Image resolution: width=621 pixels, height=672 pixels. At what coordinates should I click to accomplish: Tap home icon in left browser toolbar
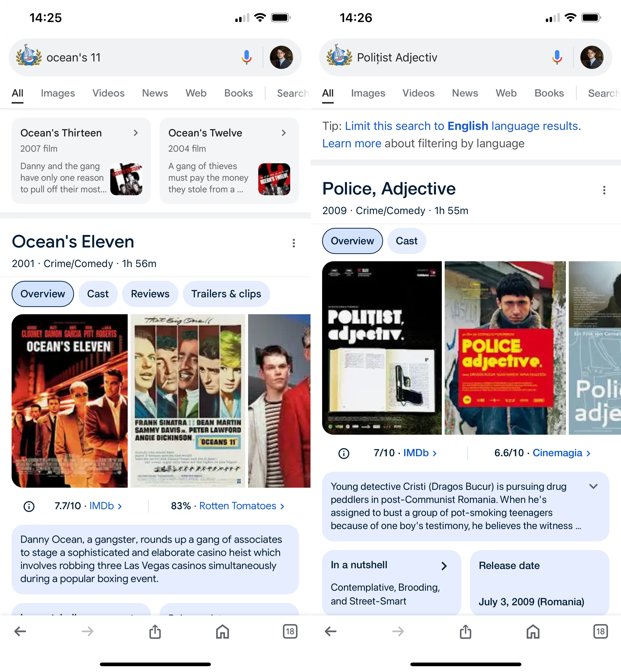222,631
